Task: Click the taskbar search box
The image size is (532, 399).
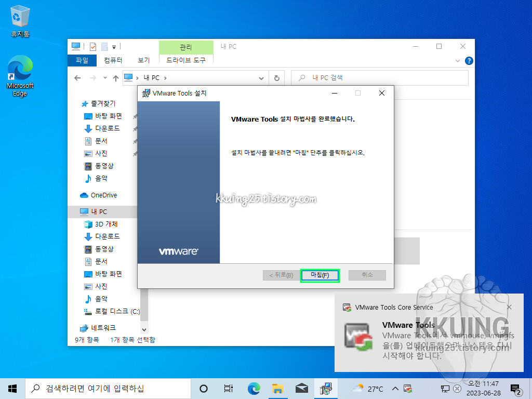Action: click(x=108, y=389)
